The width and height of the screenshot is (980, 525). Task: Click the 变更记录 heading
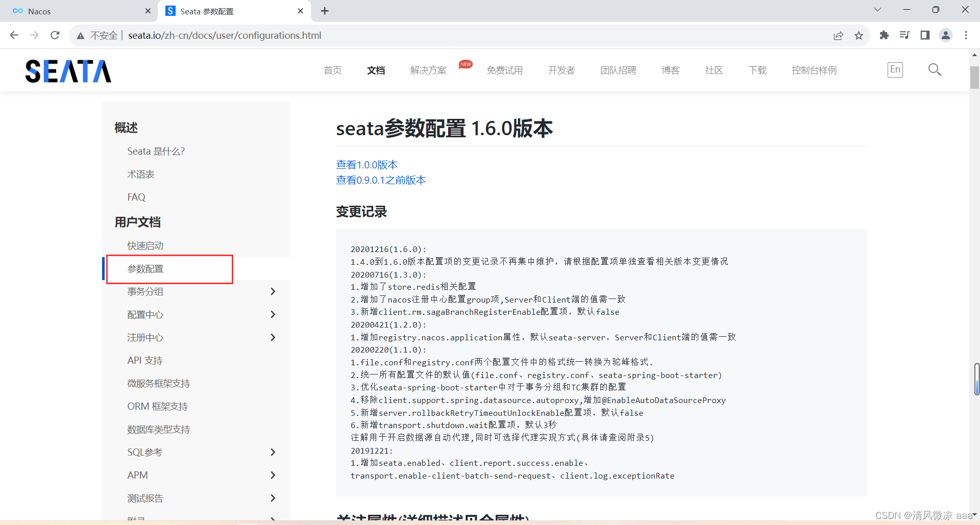coord(361,212)
